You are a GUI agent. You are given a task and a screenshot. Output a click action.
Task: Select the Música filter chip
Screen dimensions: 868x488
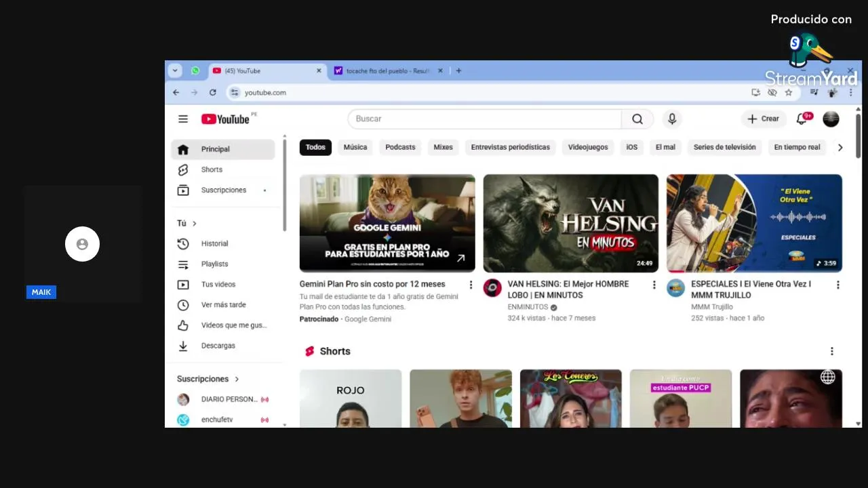(355, 147)
